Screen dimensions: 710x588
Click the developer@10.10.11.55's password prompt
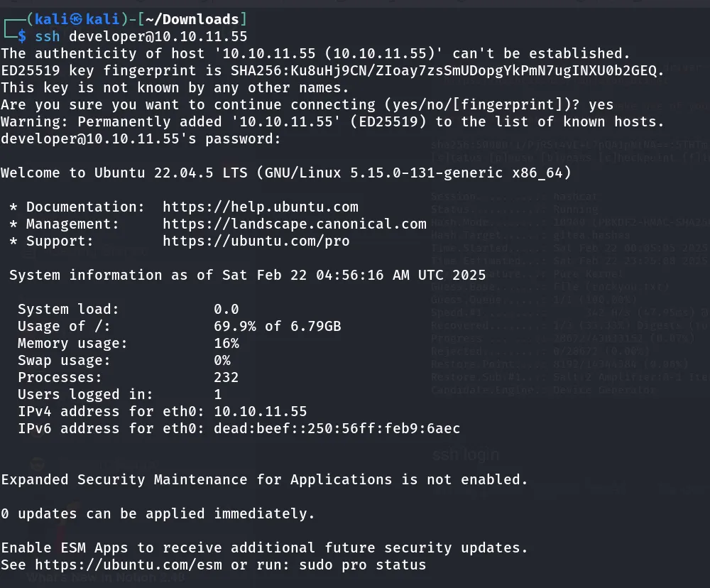(141, 138)
